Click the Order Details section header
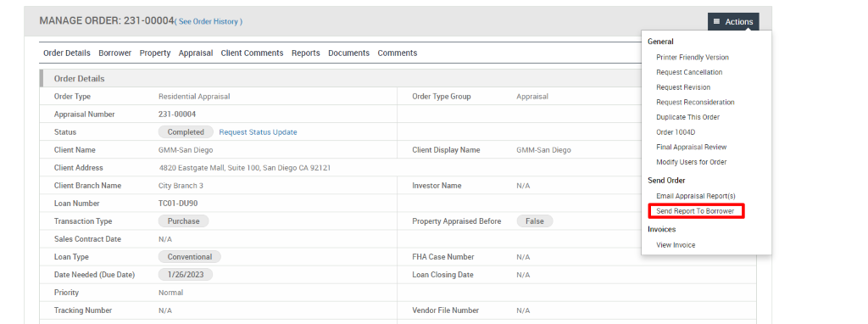 coord(79,79)
